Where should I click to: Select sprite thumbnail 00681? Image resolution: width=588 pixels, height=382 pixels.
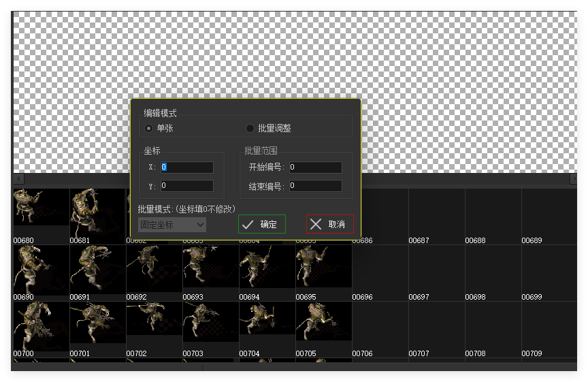[x=97, y=212]
